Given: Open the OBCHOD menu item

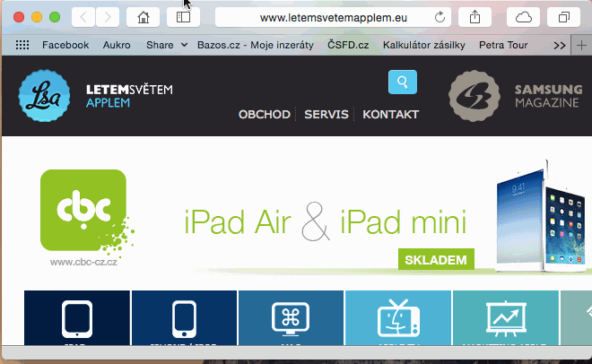Looking at the screenshot, I should 265,114.
